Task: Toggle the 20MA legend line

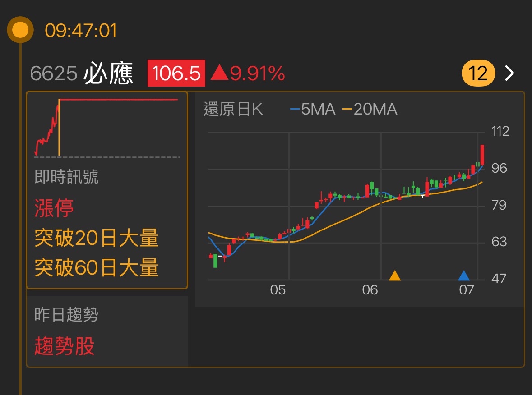Action: click(370, 109)
